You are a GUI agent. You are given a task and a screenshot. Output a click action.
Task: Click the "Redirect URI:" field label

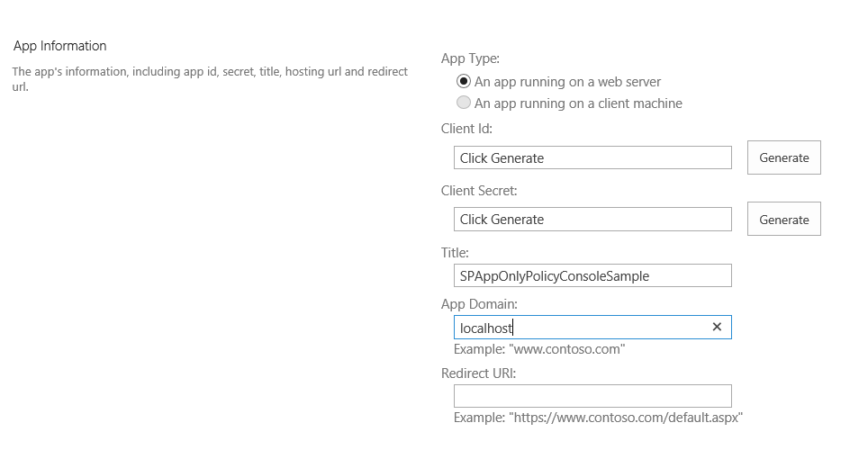click(x=478, y=373)
